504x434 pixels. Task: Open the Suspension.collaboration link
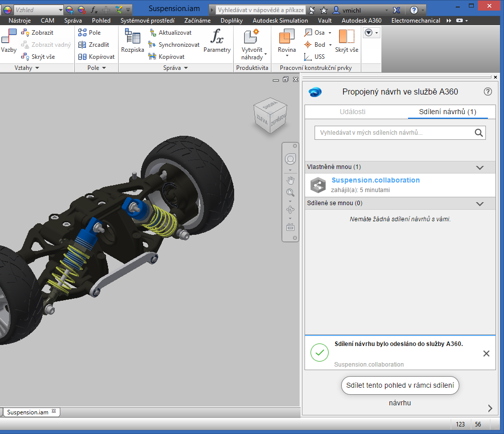[x=376, y=180]
